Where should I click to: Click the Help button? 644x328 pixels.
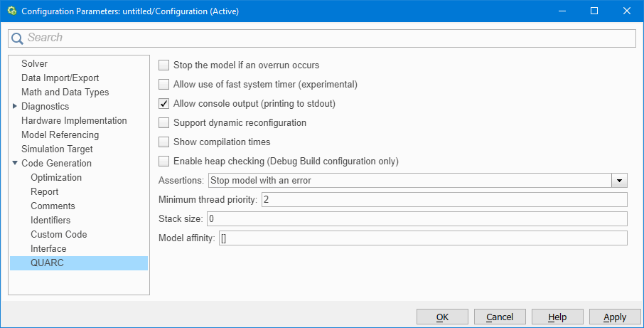pos(557,317)
